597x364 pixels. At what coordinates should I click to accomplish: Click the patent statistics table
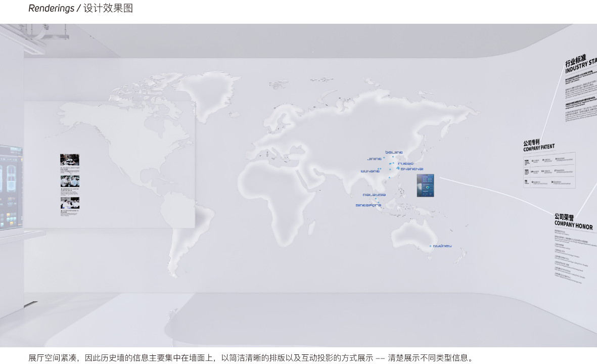coord(549,170)
